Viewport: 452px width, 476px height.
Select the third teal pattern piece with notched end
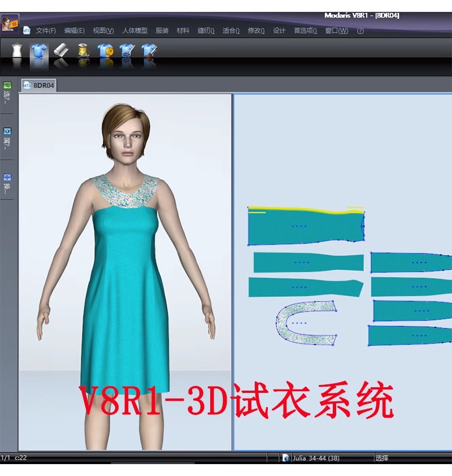(x=306, y=287)
